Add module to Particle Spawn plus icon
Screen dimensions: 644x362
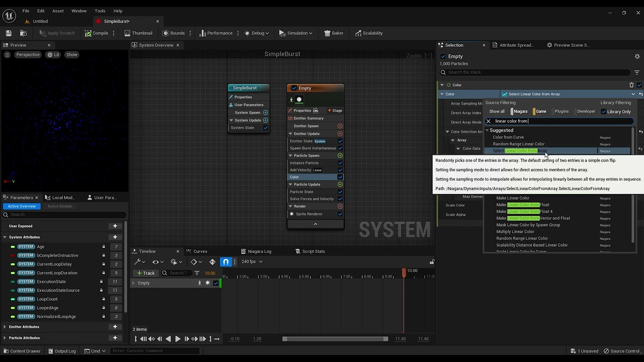click(340, 155)
